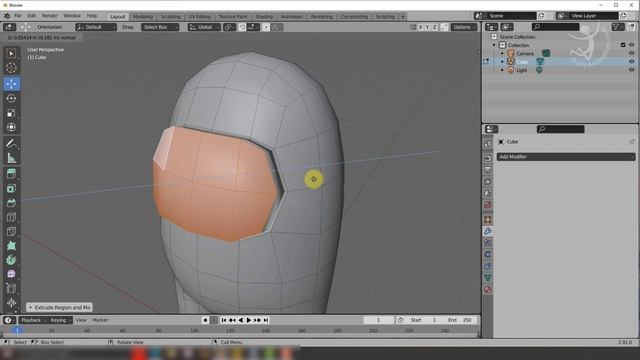Open the Keying dropdown in timeline
Image resolution: width=640 pixels, height=360 pixels.
pyautogui.click(x=61, y=320)
